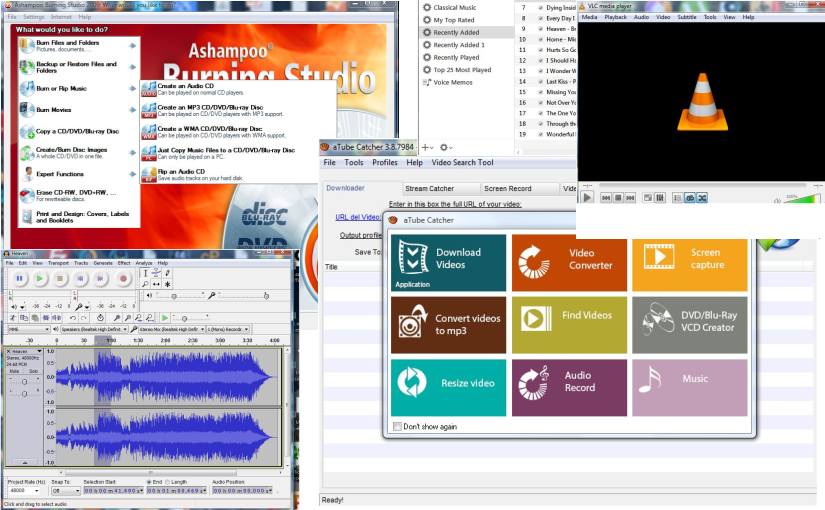Skip to end in Audacity transport

pos(100,278)
